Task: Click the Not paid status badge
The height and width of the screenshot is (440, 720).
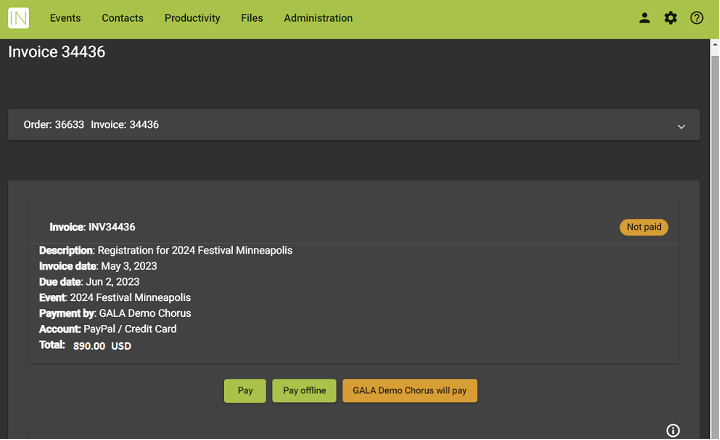Action: pos(644,227)
